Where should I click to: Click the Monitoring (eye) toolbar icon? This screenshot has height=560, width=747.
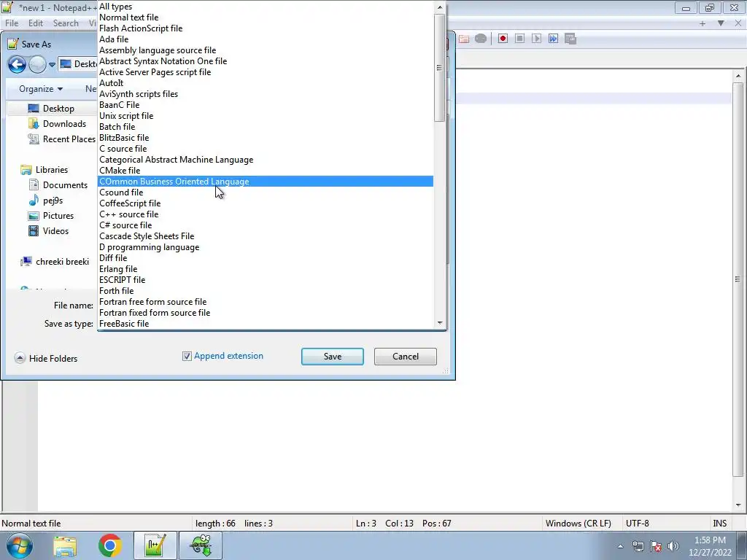pos(481,39)
